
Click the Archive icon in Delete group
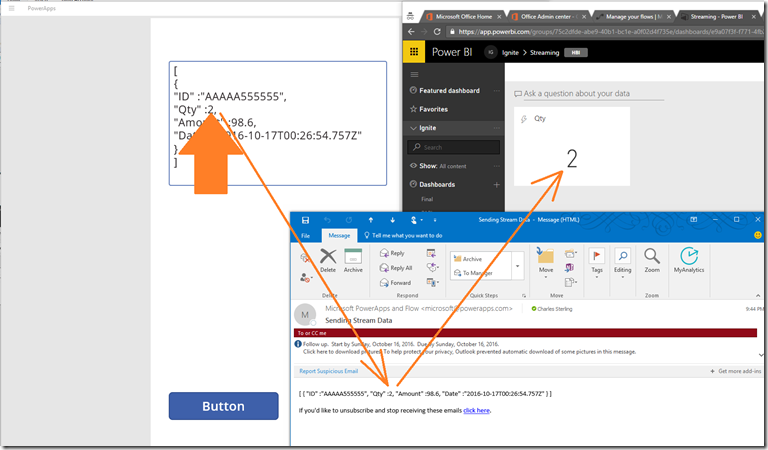coord(353,260)
